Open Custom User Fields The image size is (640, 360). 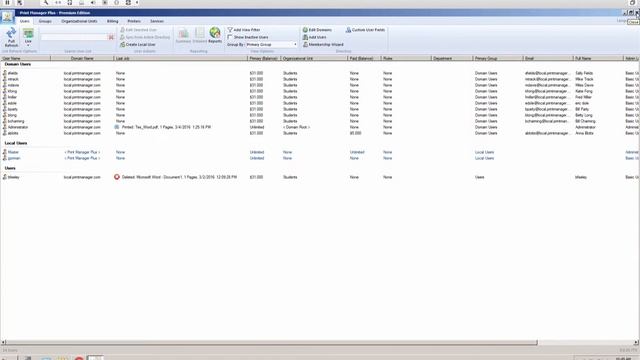tap(365, 30)
